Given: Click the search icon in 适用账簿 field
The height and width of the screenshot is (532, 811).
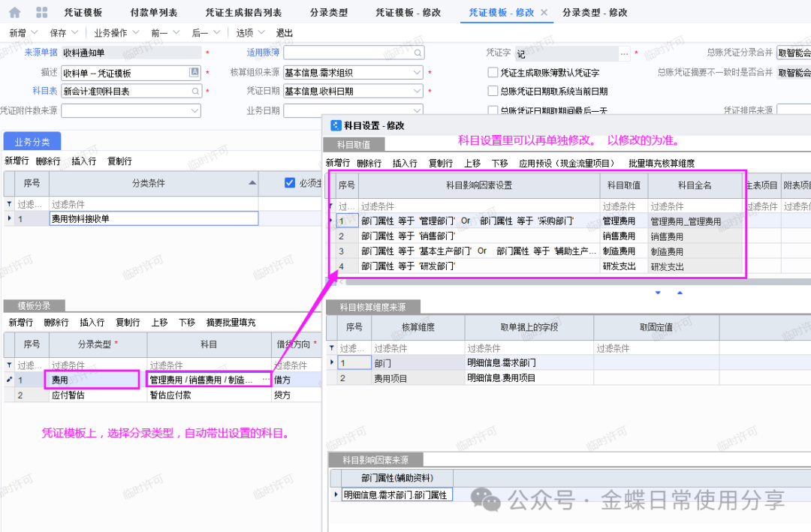Looking at the screenshot, I should pos(418,53).
